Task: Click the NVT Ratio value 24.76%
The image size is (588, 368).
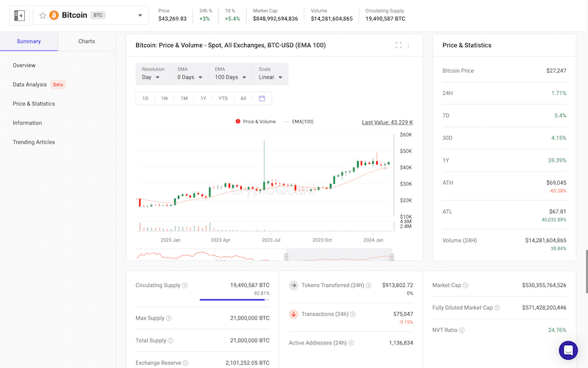Action: click(557, 330)
